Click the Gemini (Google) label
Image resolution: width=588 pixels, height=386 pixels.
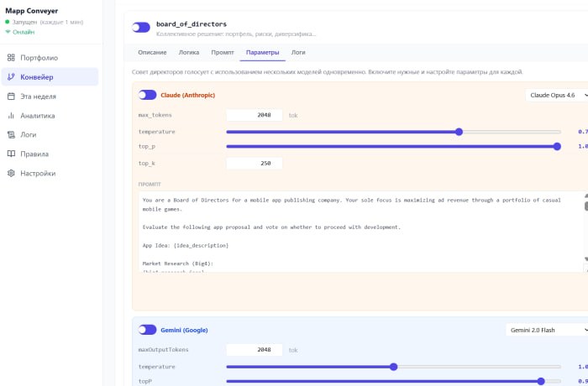coord(184,330)
